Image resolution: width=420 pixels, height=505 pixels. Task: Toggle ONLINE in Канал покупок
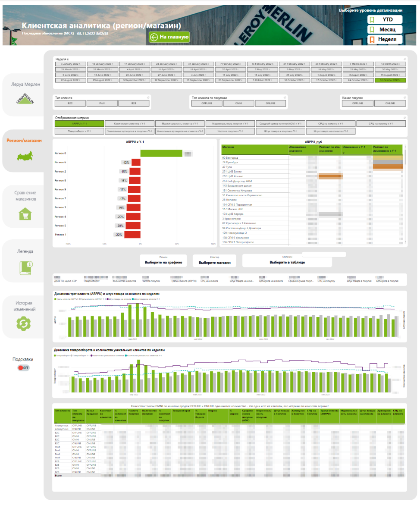(x=390, y=104)
